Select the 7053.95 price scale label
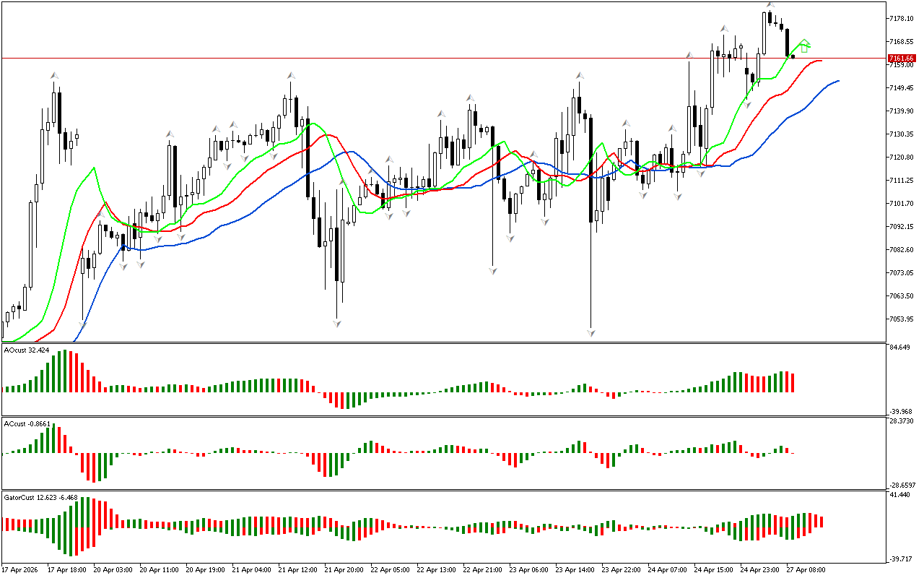This screenshot has height=578, width=924. pyautogui.click(x=902, y=319)
